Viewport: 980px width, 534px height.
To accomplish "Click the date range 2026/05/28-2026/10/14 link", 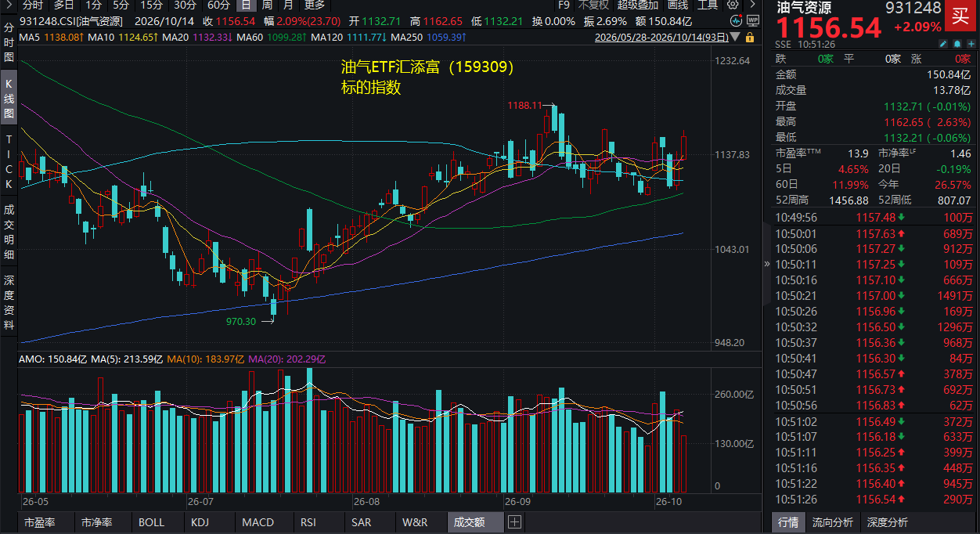I will (x=661, y=37).
